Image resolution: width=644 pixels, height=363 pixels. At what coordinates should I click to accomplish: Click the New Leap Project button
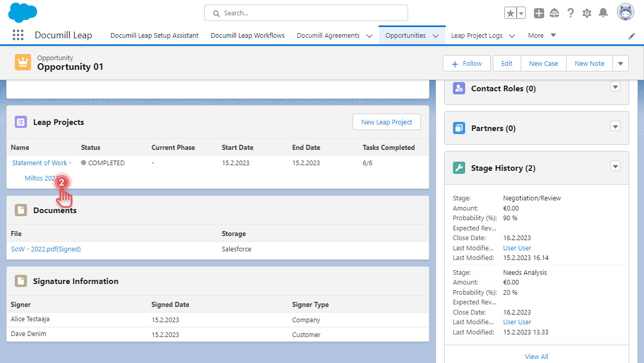(386, 122)
